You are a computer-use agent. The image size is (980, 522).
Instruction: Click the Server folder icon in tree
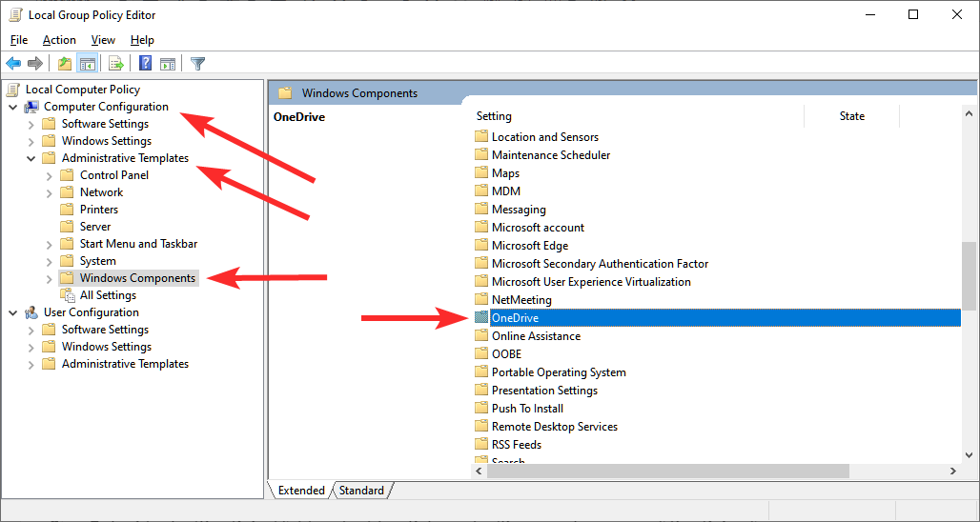tap(67, 227)
